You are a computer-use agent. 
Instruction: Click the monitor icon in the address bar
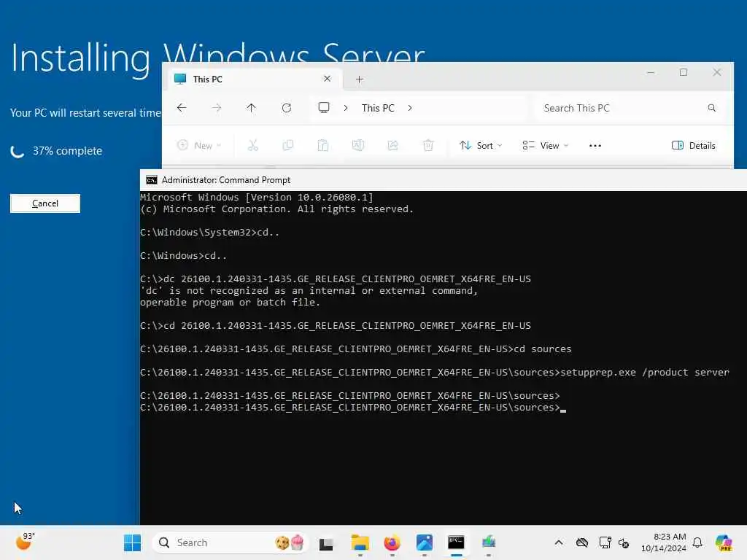pos(324,108)
